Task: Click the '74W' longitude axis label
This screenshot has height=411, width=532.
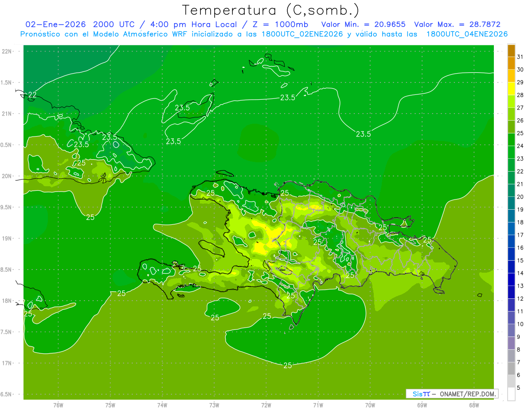Action: pos(162,405)
